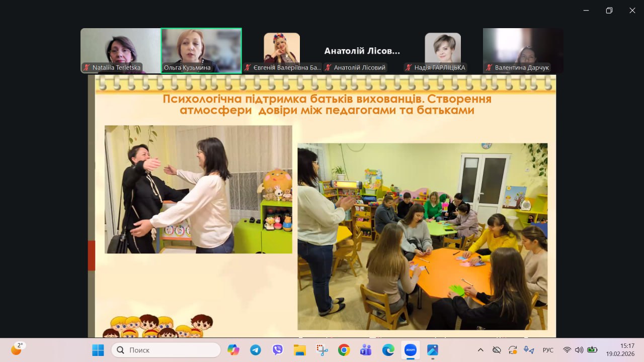Image resolution: width=644 pixels, height=362 pixels.
Task: Select Ольга Кузьмина video thumbnail
Action: (x=201, y=50)
